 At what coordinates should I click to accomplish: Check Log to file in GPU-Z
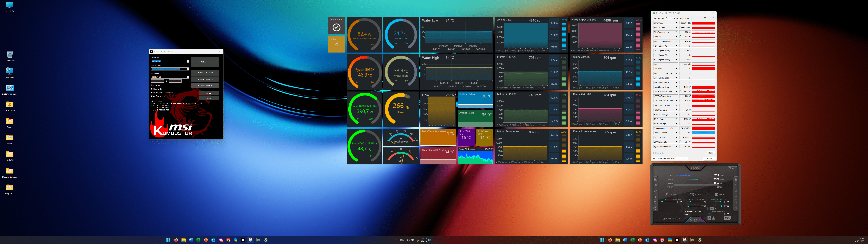click(654, 153)
